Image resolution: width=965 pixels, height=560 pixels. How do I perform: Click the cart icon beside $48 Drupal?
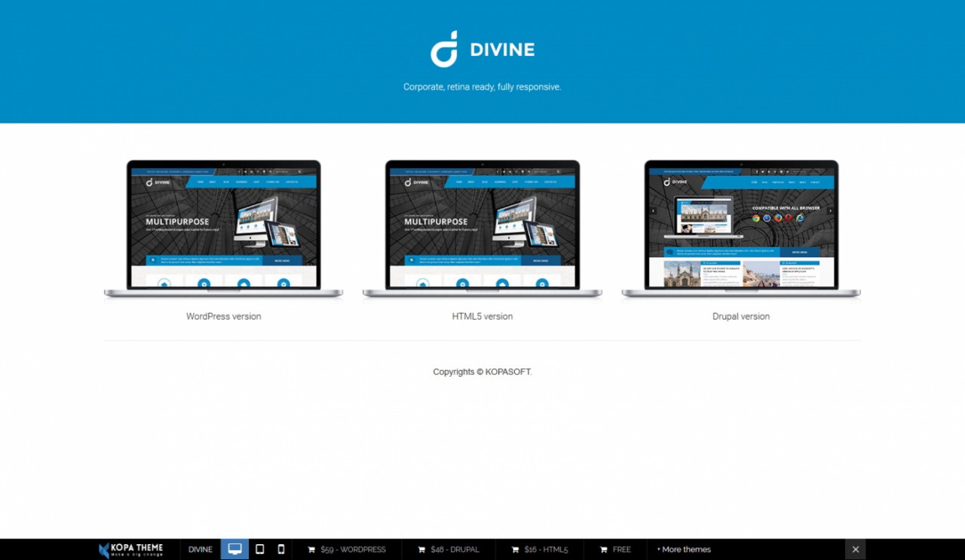point(421,549)
